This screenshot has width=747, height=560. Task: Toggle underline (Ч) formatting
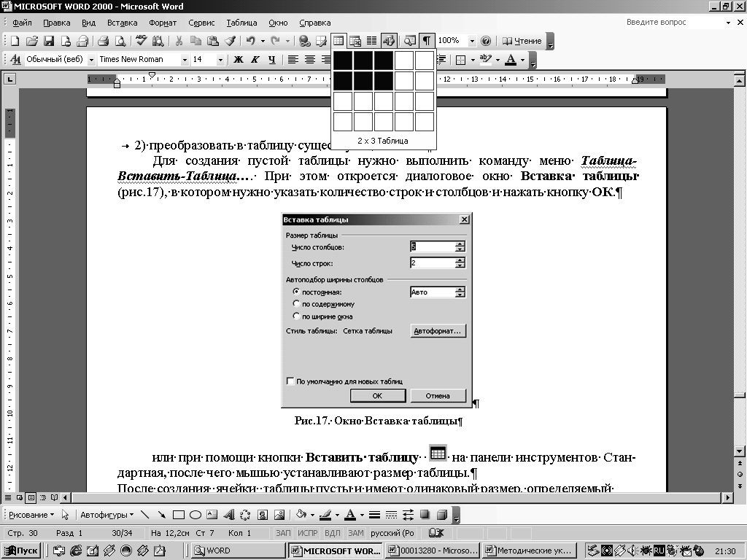tap(272, 60)
